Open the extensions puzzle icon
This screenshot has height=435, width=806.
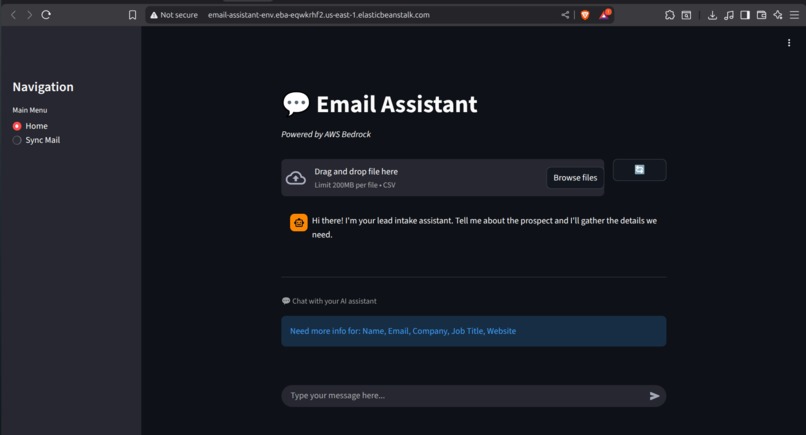pos(669,15)
